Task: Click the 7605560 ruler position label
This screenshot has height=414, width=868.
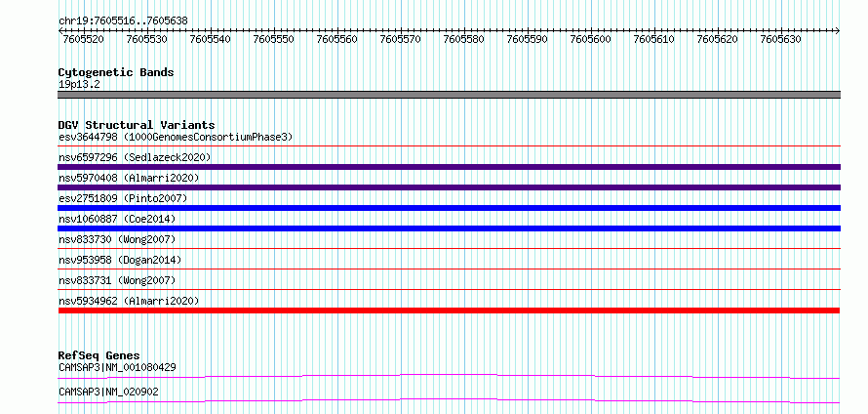Action: [336, 39]
